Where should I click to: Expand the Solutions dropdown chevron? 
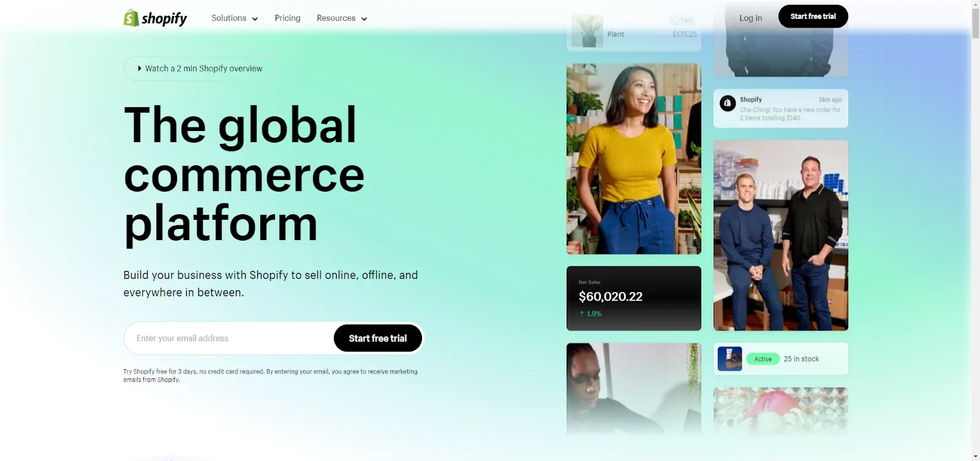point(255,19)
